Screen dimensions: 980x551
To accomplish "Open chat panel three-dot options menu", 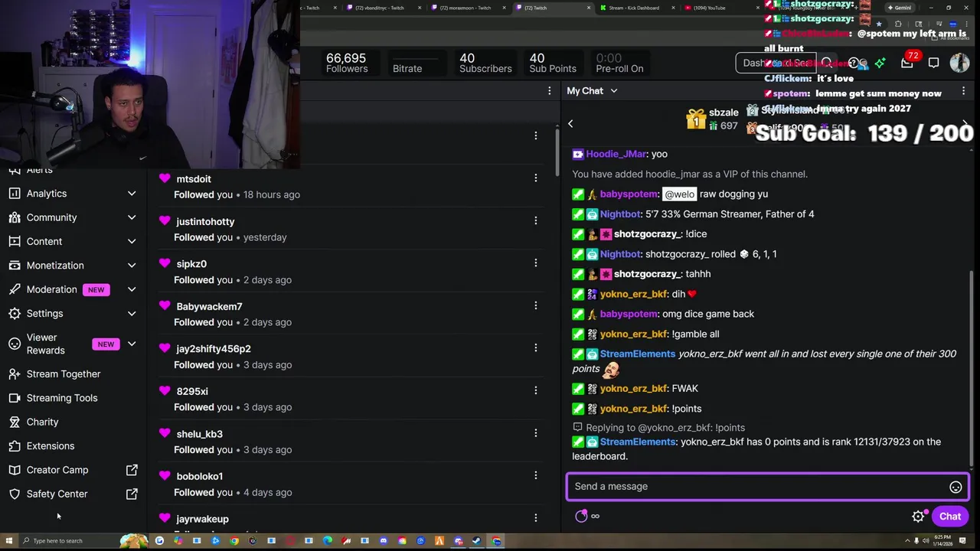I will click(963, 91).
